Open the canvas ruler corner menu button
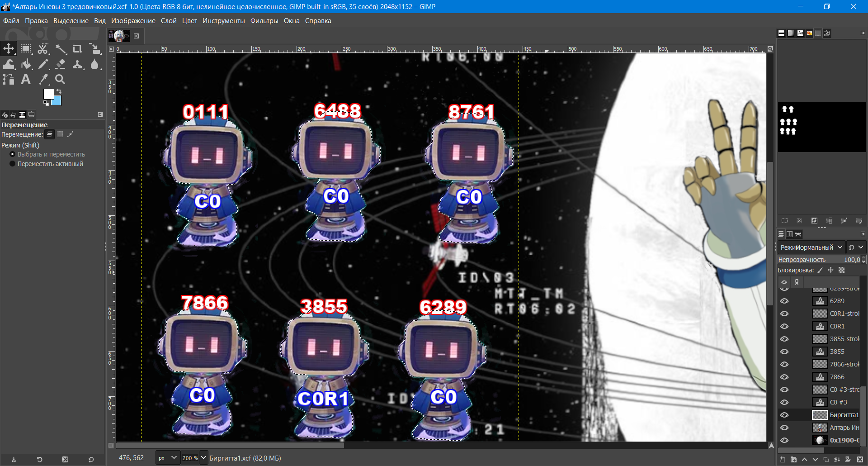 click(112, 49)
